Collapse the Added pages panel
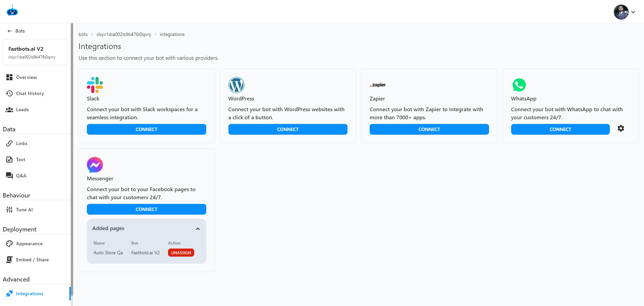644x306 pixels. pyautogui.click(x=198, y=229)
